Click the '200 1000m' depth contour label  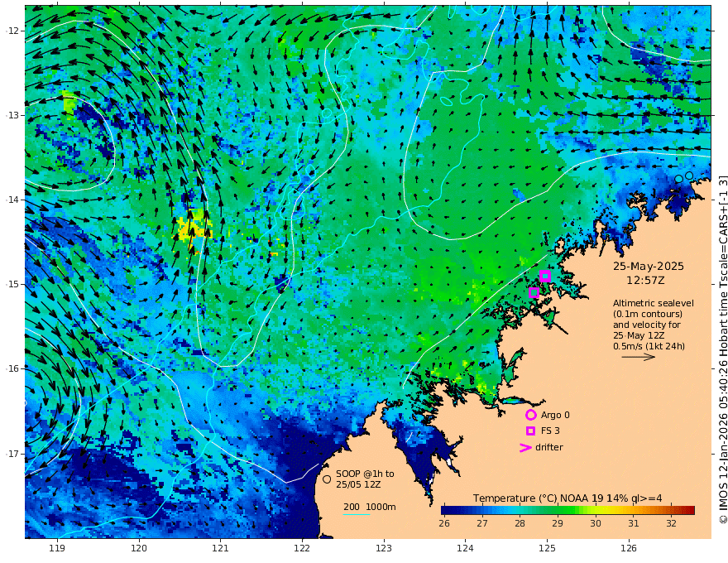[x=370, y=507]
